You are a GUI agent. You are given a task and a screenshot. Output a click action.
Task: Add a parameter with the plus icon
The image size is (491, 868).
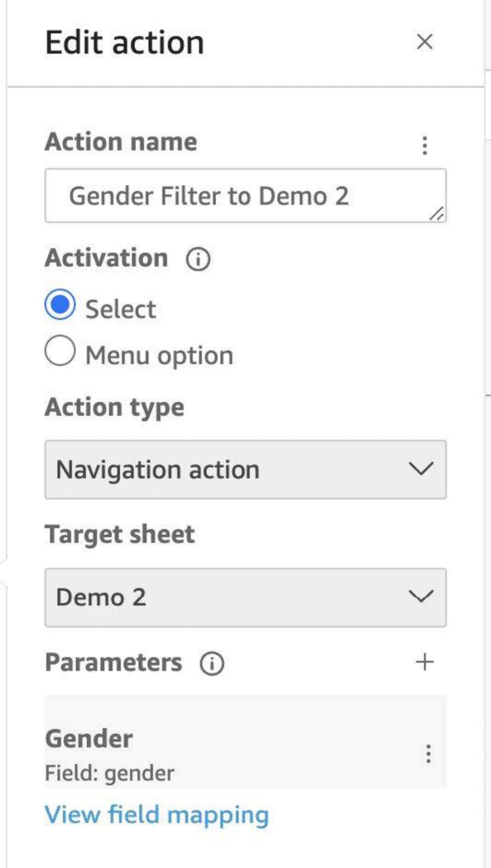(x=424, y=662)
